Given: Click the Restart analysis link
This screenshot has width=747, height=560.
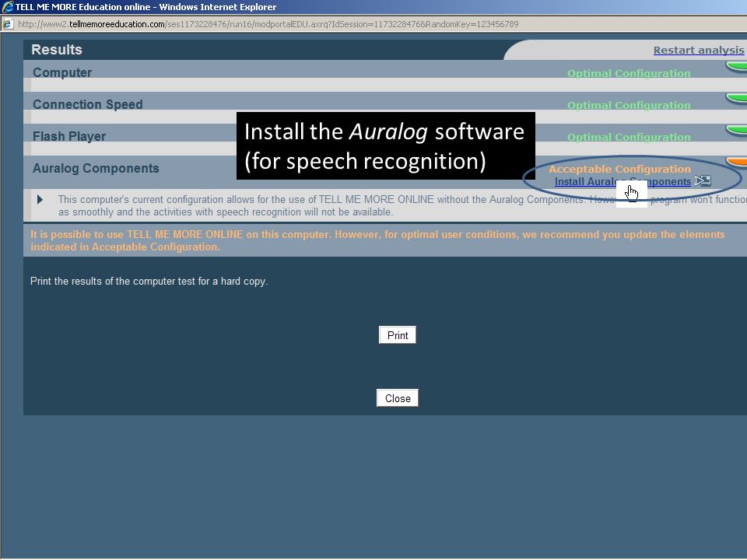Looking at the screenshot, I should coord(699,50).
